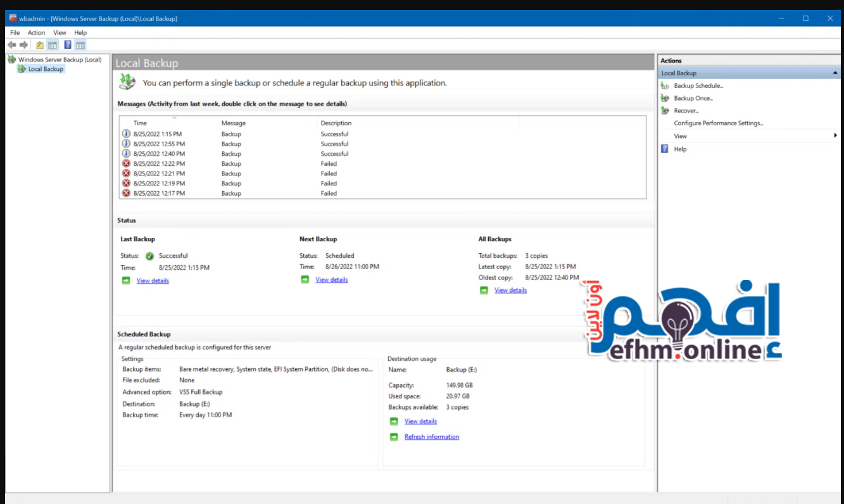Toggle Show/Hide Console Tree toolbar icon
The height and width of the screenshot is (504, 844).
[x=53, y=45]
